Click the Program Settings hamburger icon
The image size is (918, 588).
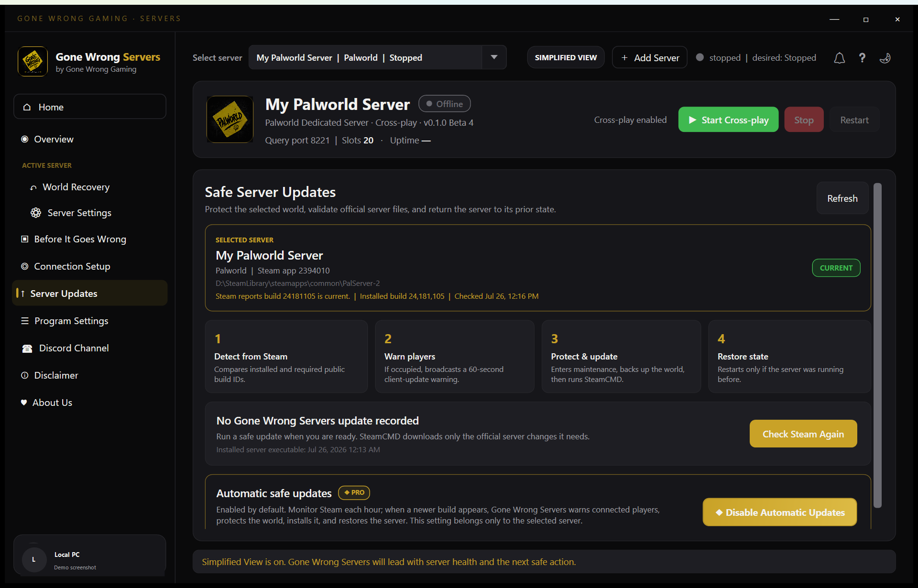point(25,321)
